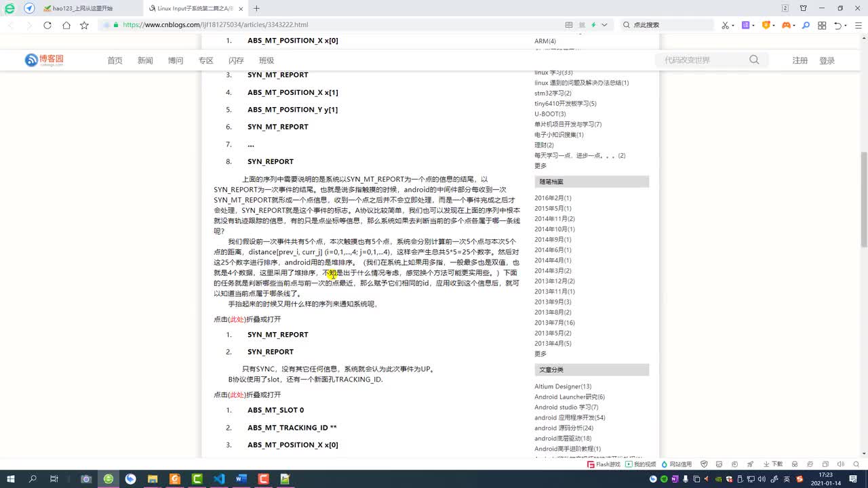The image size is (868, 488).
Task: Open 单片机项目开发与学习(7) category
Action: 568,124
